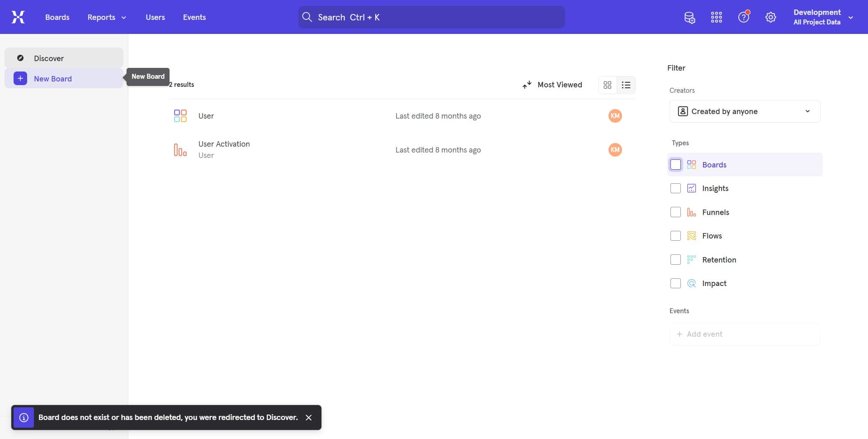
Task: Switch to the Events section
Action: (194, 17)
